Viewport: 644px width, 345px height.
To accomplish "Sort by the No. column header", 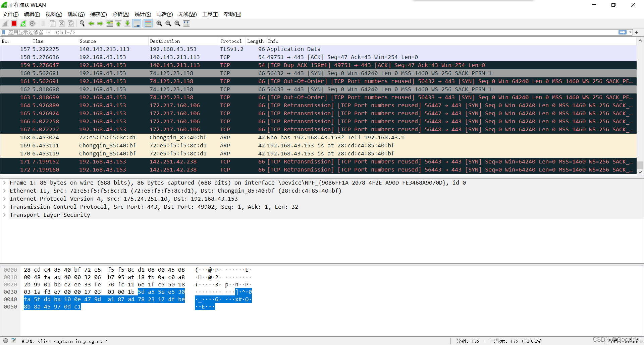I will coord(15,41).
